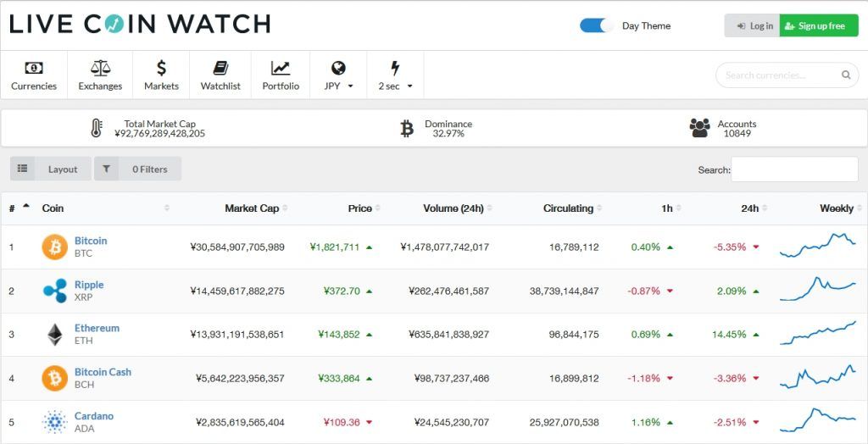Expand the JPY currency dropdown

[338, 75]
